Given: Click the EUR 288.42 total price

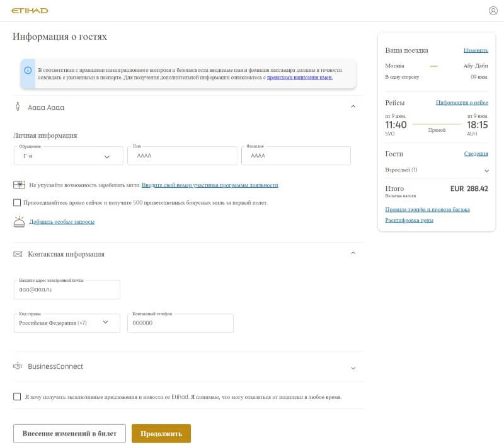Looking at the screenshot, I should (x=469, y=188).
